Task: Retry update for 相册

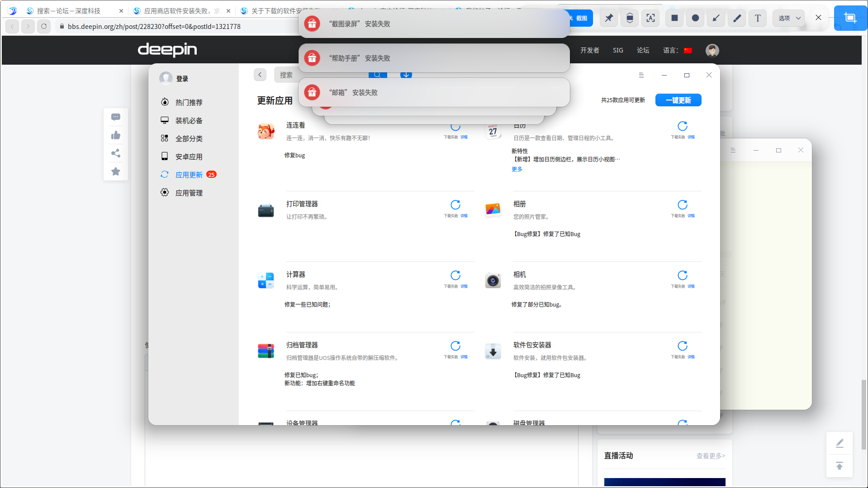Action: tap(683, 205)
